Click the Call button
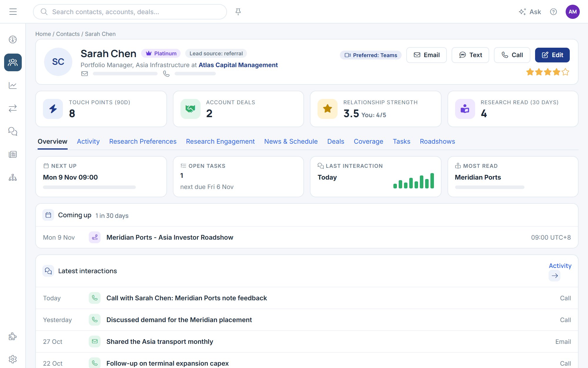This screenshot has height=368, width=588. coord(512,55)
